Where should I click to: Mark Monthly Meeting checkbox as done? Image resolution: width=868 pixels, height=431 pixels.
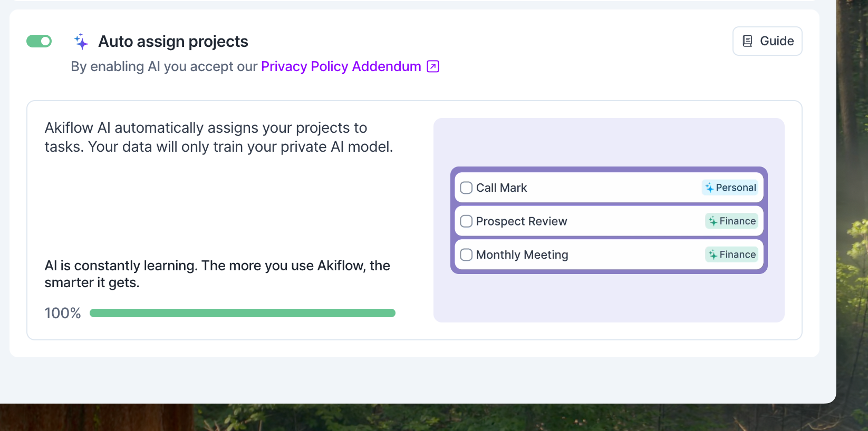[466, 255]
